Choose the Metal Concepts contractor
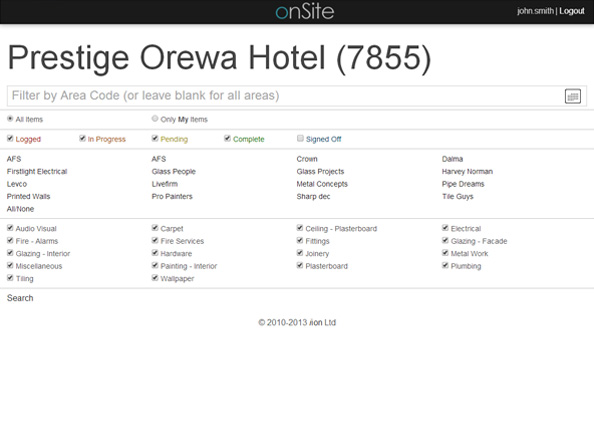This screenshot has width=594, height=433. pos(322,184)
